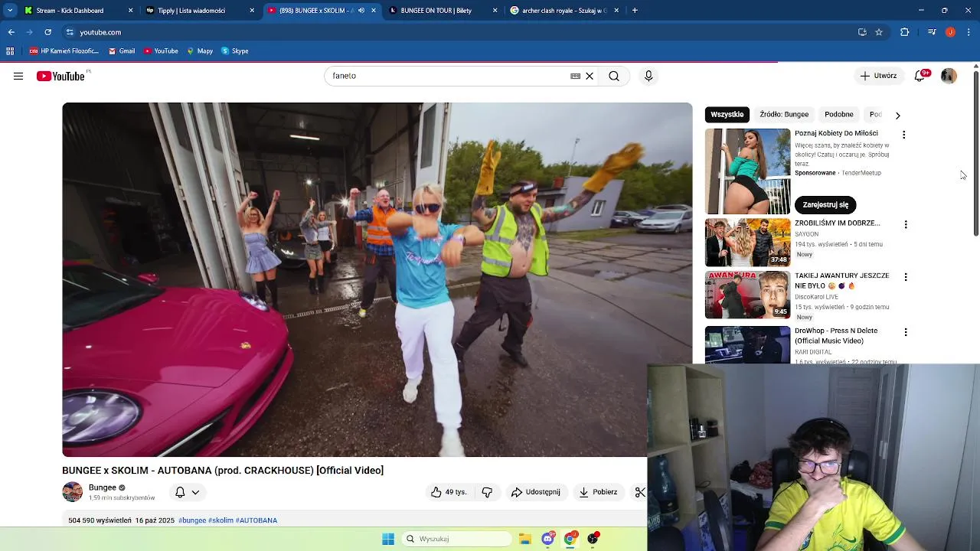
Task: Open the HP Kamień Filozoficzny bookmark
Action: coord(64,51)
